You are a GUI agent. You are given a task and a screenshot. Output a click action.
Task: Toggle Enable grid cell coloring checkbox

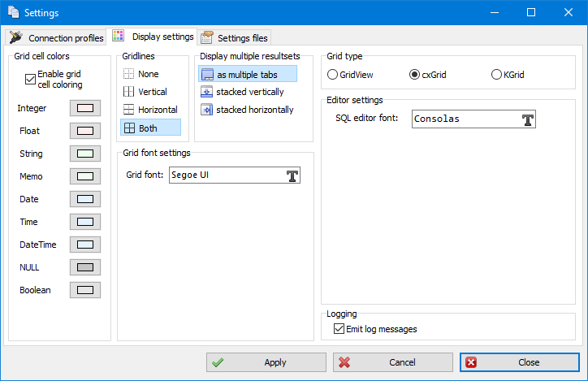tap(31, 79)
